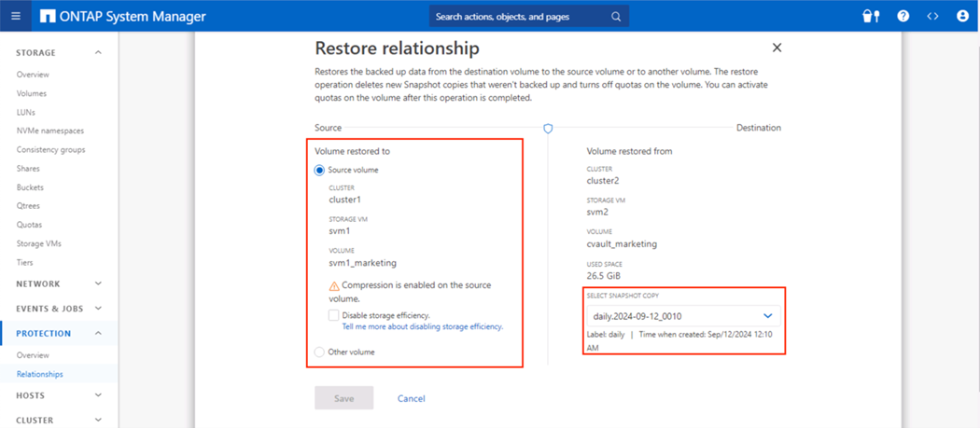The height and width of the screenshot is (428, 980).
Task: Expand the Events & Jobs section
Action: [98, 309]
